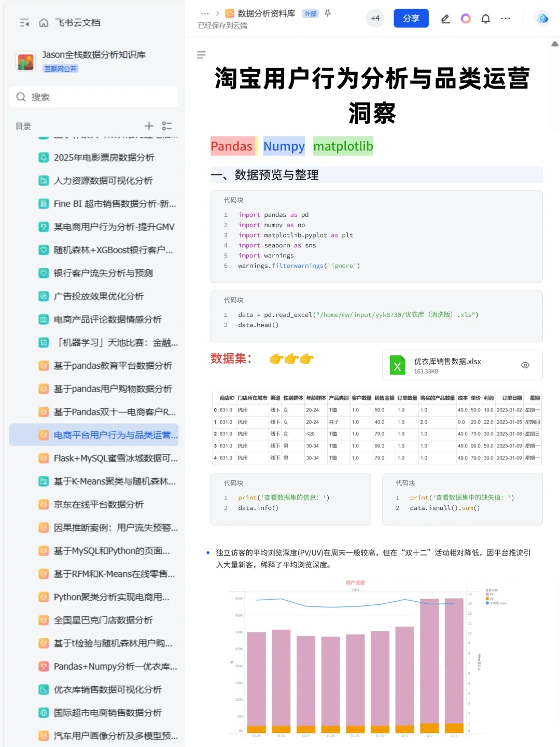This screenshot has height=747, width=560.
Task: Toggle directory tree collapse icon
Action: click(x=167, y=126)
